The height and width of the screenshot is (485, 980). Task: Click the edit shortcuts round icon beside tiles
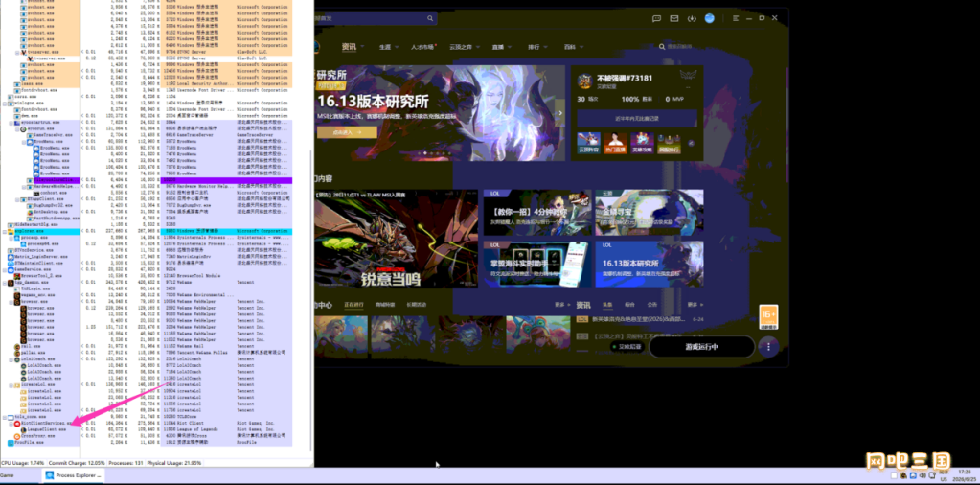pos(691,143)
